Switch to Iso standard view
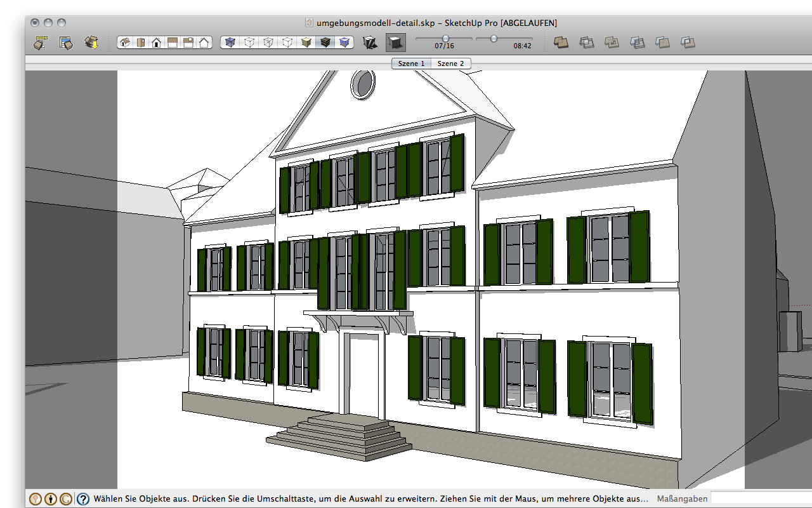Screen dimensions: 812x508 click(125, 43)
